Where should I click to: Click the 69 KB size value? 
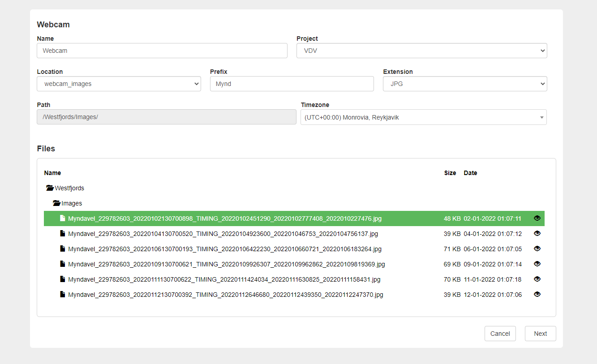click(x=452, y=264)
